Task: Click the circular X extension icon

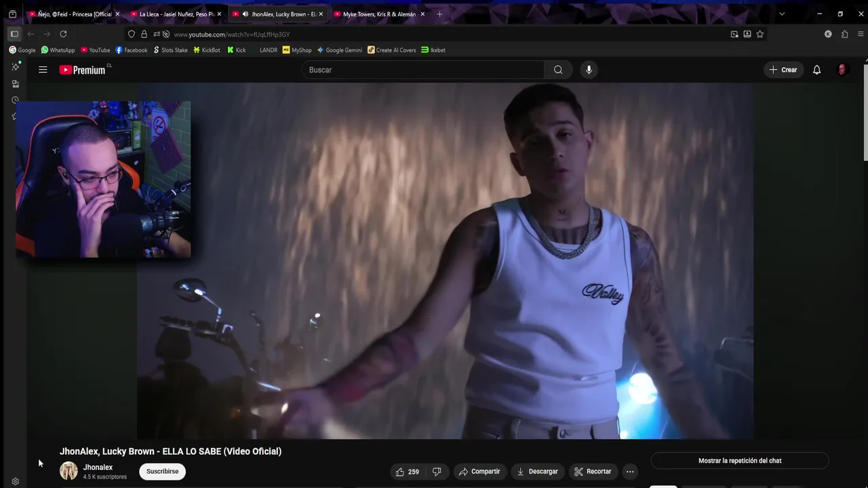Action: tap(828, 34)
